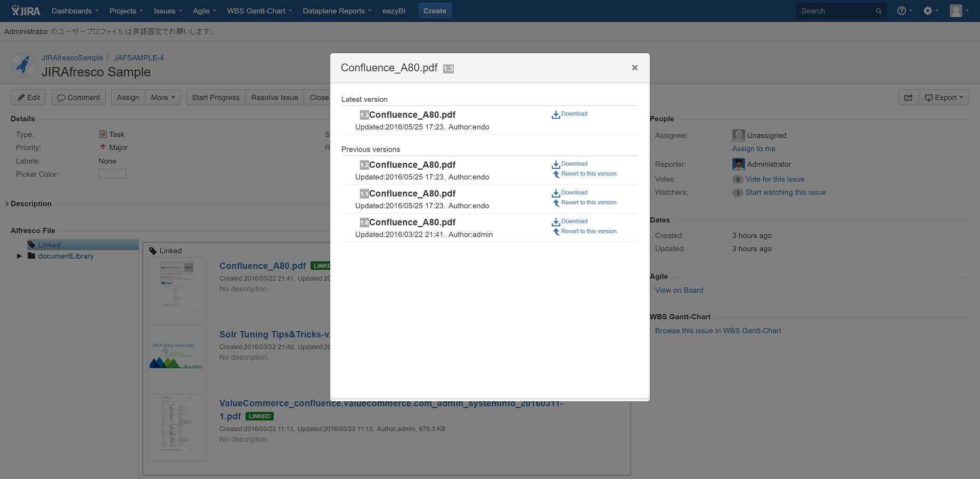Click the Administrator reporter avatar
This screenshot has width=980, height=479.
(739, 164)
